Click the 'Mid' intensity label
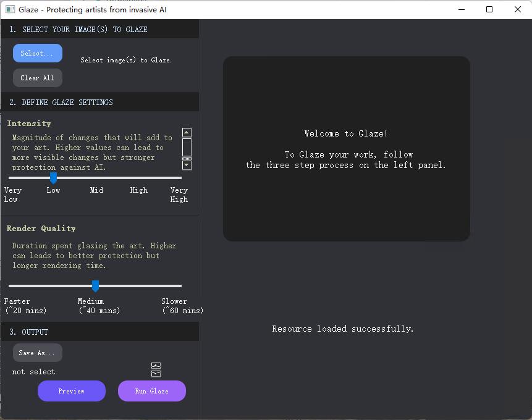This screenshot has width=532, height=420. pos(96,190)
